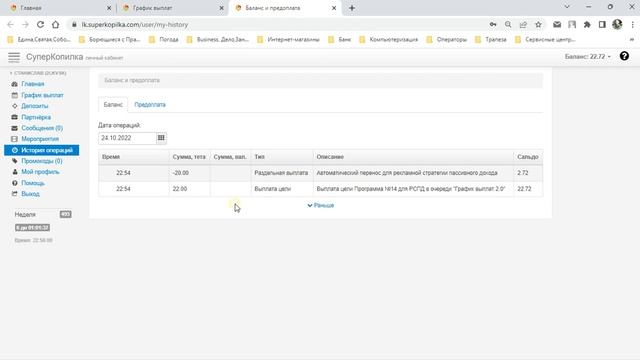This screenshot has width=640, height=360.
Task: Click the СуперКопилка logo title
Action: (x=55, y=57)
